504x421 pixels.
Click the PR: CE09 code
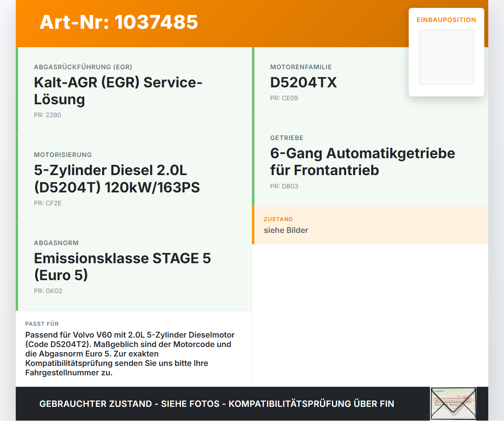pos(284,98)
